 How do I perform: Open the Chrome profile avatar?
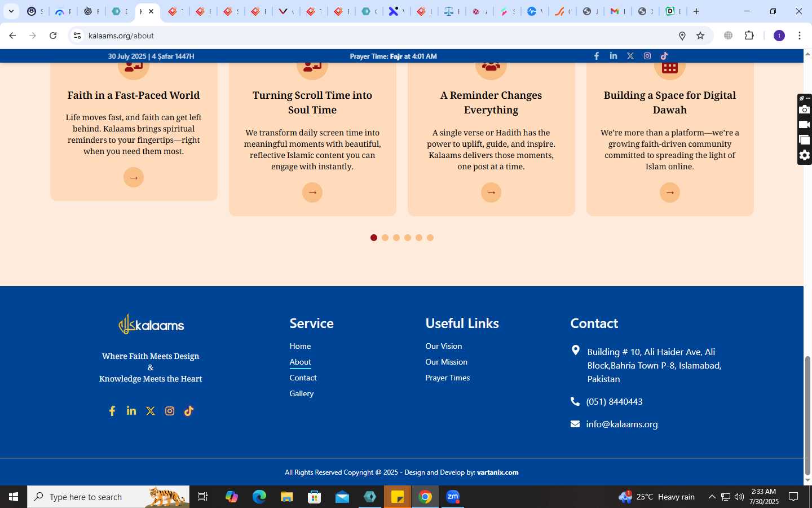[779, 36]
